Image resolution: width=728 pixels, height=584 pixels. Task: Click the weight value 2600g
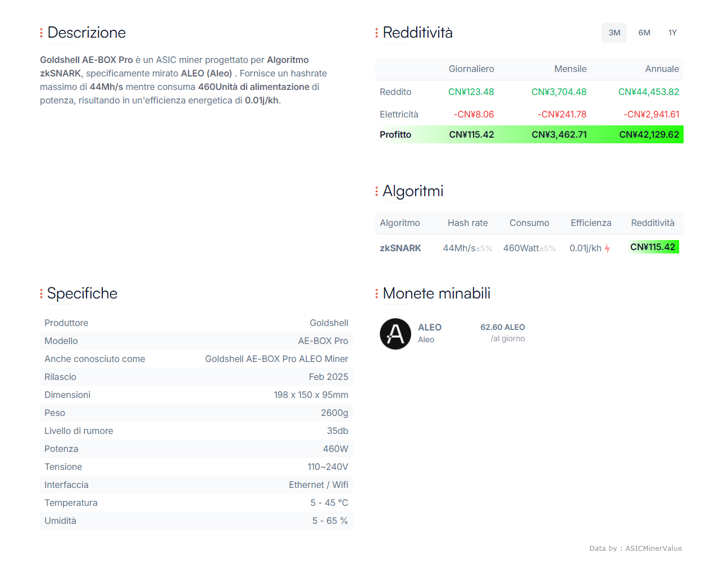pos(334,413)
